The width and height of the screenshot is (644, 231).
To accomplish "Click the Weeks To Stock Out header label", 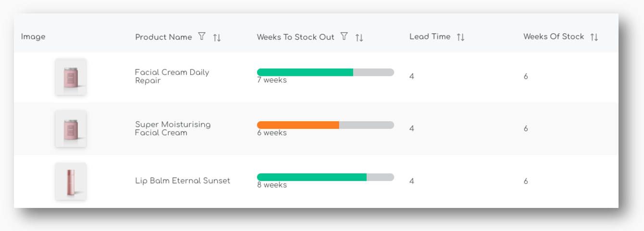I will click(295, 37).
